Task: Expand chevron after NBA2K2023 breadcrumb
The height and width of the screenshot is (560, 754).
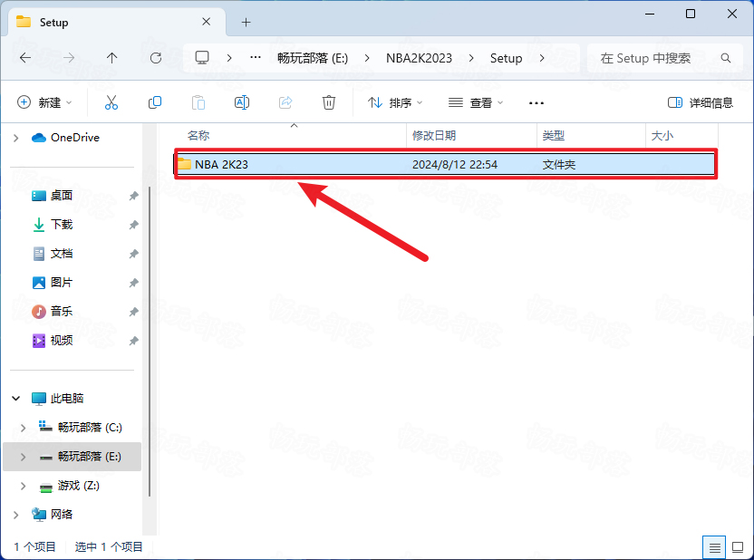Action: pos(471,58)
